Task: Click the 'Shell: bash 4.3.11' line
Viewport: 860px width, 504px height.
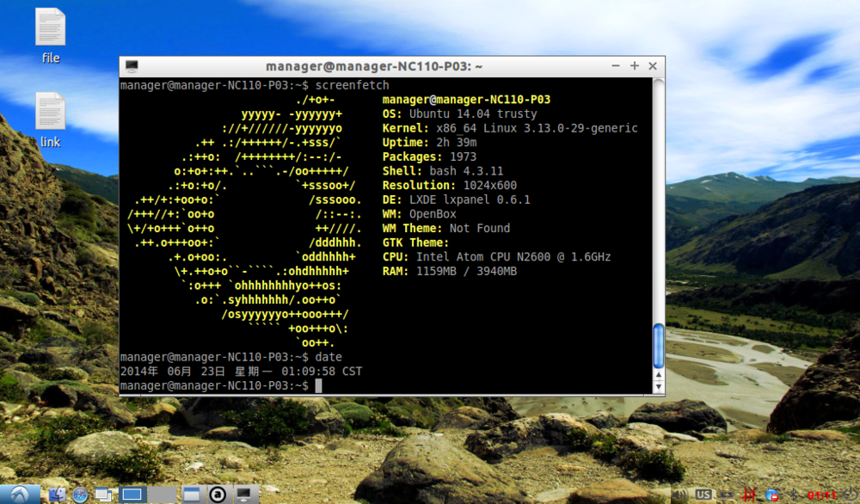Action: 443,170
